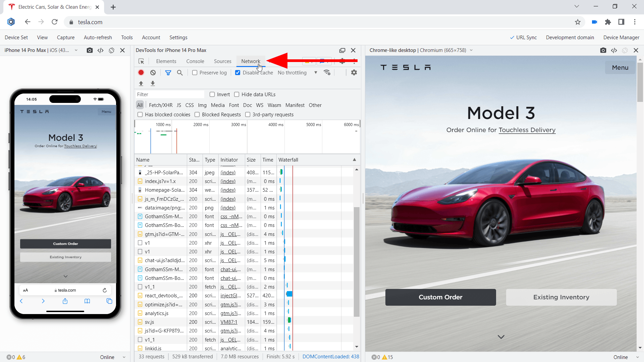Open network settings gear icon

coord(354,72)
